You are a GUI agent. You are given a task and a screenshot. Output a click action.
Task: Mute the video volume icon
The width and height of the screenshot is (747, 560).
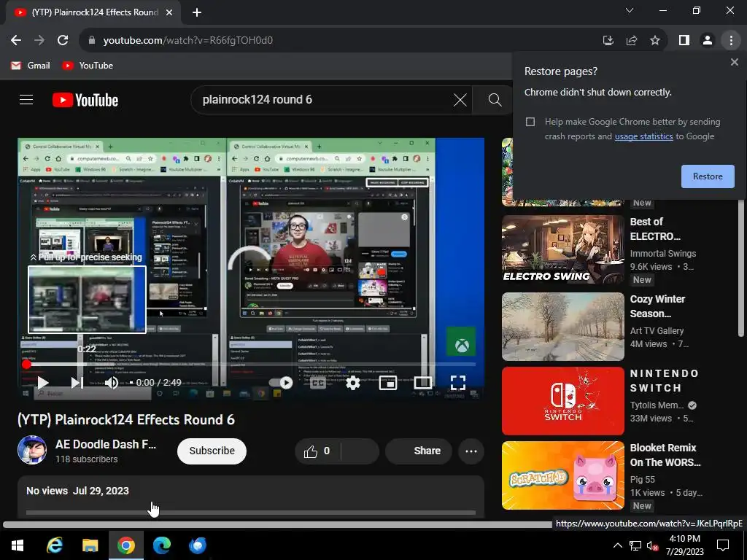coord(112,382)
